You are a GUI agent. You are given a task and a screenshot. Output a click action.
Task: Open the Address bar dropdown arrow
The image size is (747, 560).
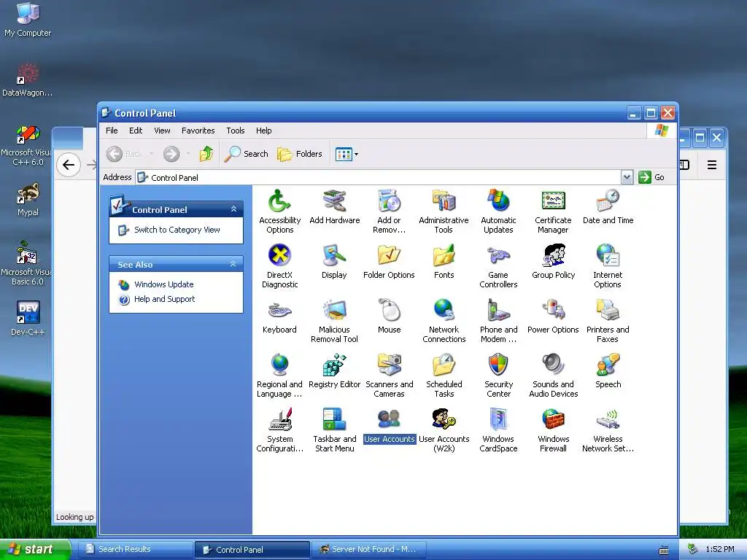[x=627, y=177]
